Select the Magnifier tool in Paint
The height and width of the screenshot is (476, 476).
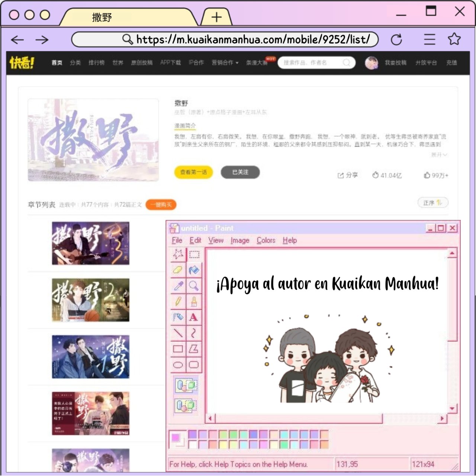pos(194,286)
